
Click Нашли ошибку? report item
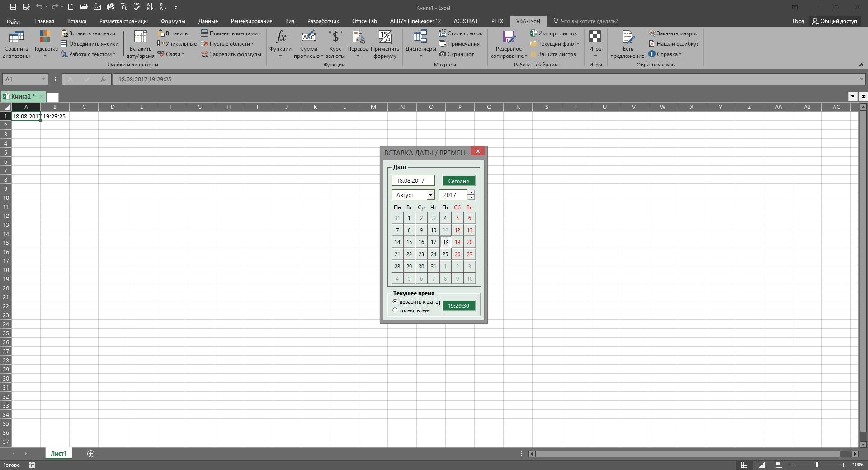674,44
